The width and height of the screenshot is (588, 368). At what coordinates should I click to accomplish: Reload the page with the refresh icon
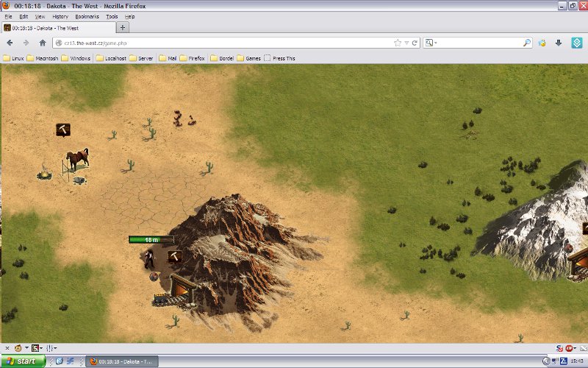[x=415, y=43]
